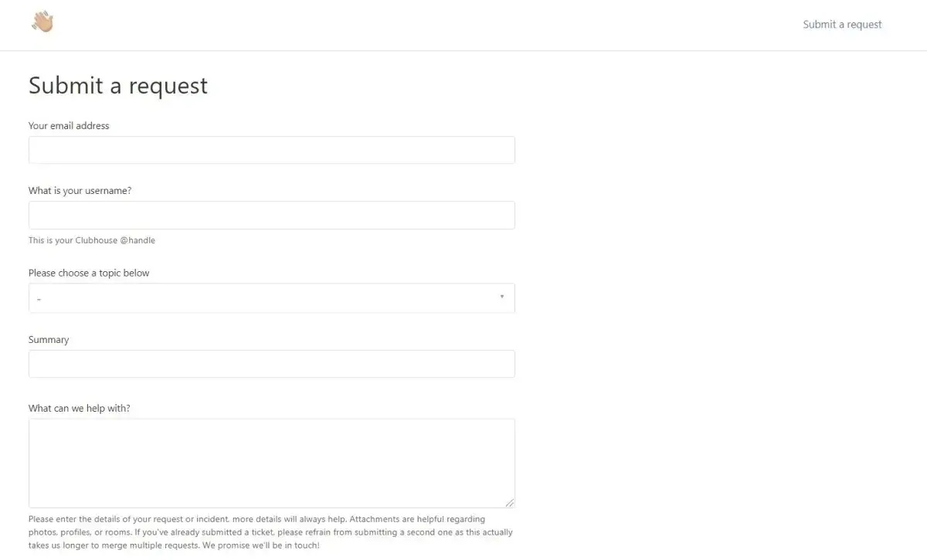
Task: Click the 'Summary' field label
Action: pos(49,339)
